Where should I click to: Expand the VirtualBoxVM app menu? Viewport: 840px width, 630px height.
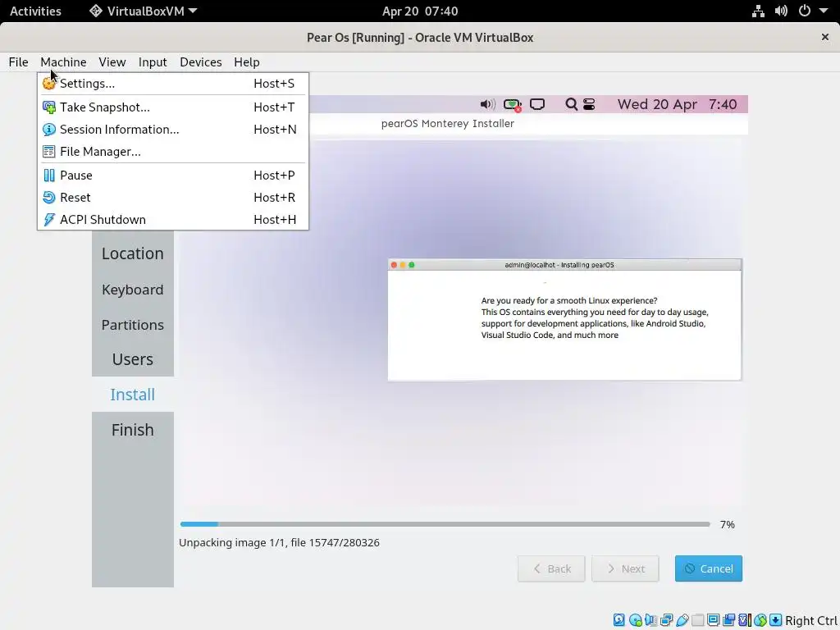point(143,11)
